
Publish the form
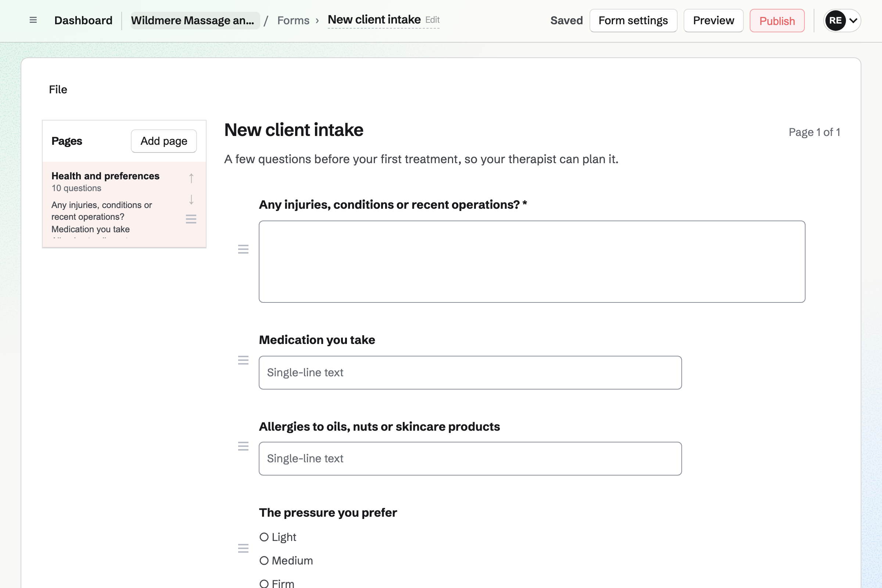[777, 21]
